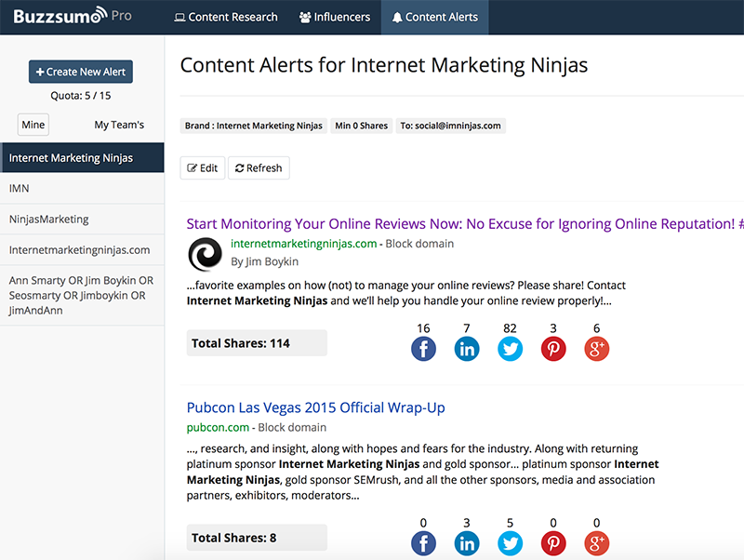Click the Min 0 Shares tag
The width and height of the screenshot is (744, 560).
[362, 126]
